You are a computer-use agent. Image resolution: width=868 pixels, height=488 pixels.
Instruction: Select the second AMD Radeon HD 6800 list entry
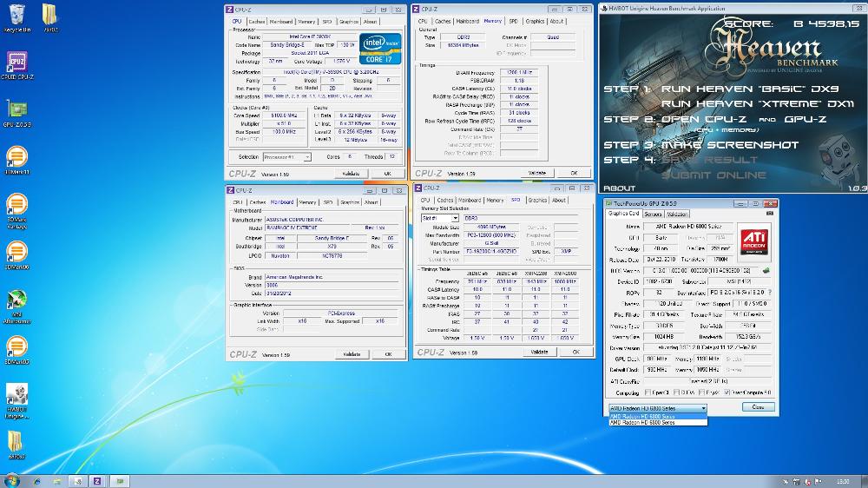tap(658, 423)
